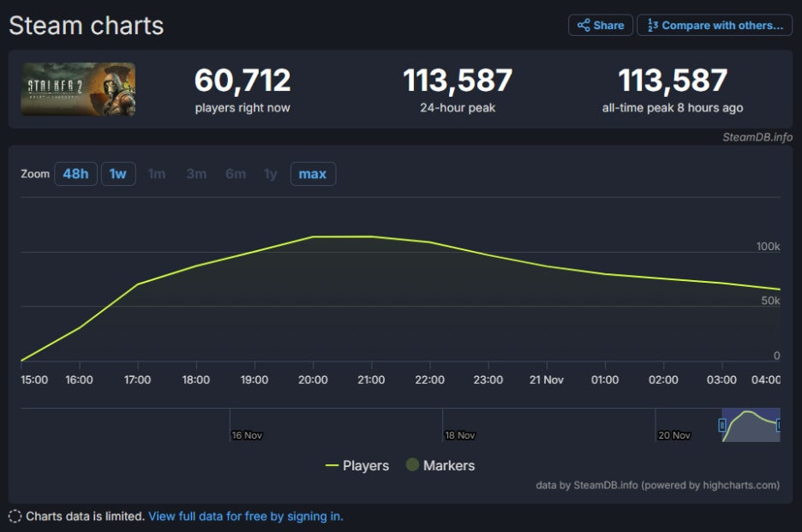Click the 16 Nov navigator label
Screen dimensions: 802x532
click(247, 435)
